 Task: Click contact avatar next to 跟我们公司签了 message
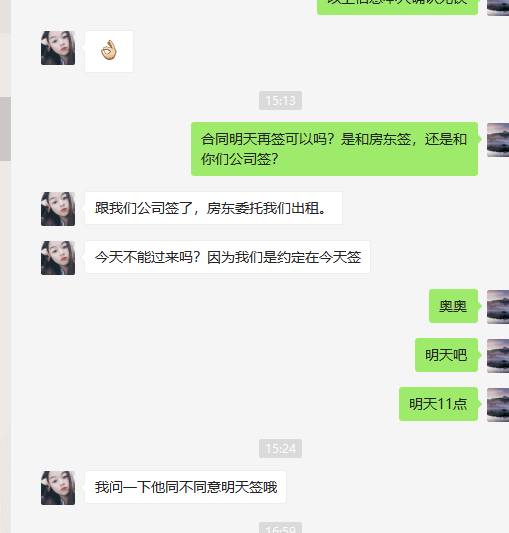point(58,209)
